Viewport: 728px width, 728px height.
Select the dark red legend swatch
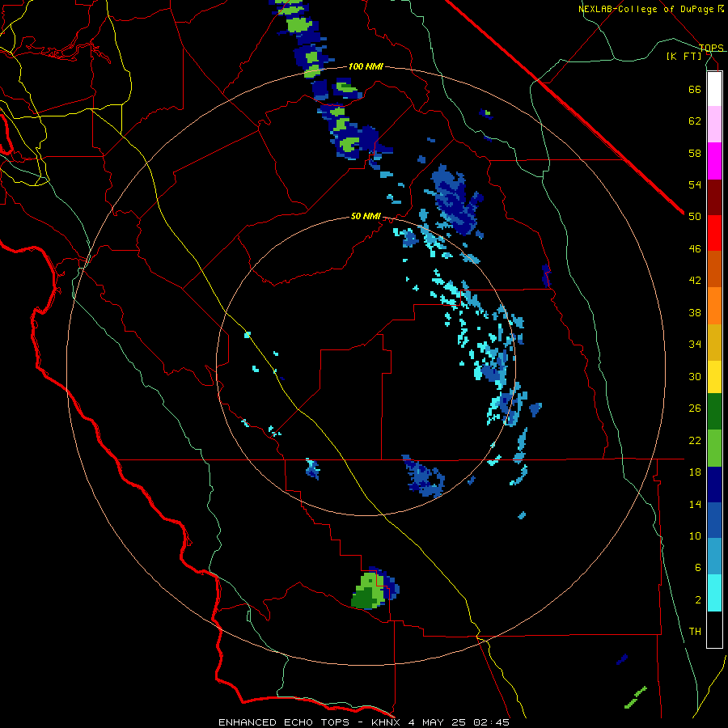(714, 198)
